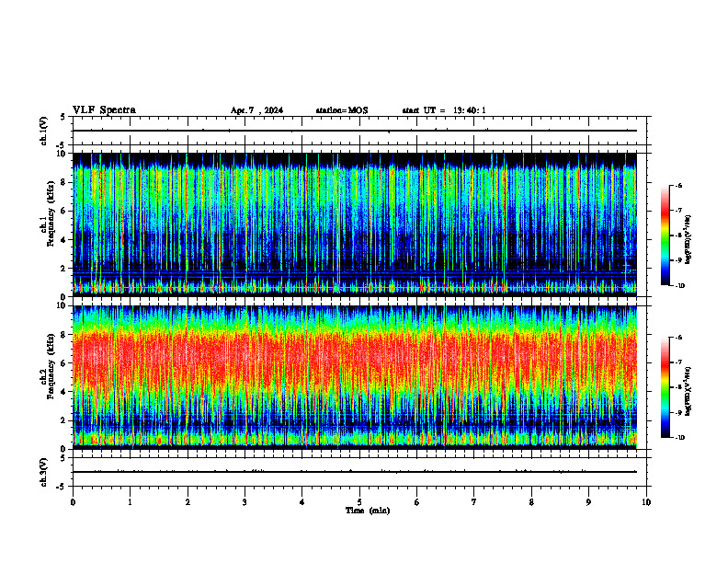Click the "8" kHz tick on ch.1 frequency axis
The width and height of the screenshot is (728, 563).
point(64,182)
